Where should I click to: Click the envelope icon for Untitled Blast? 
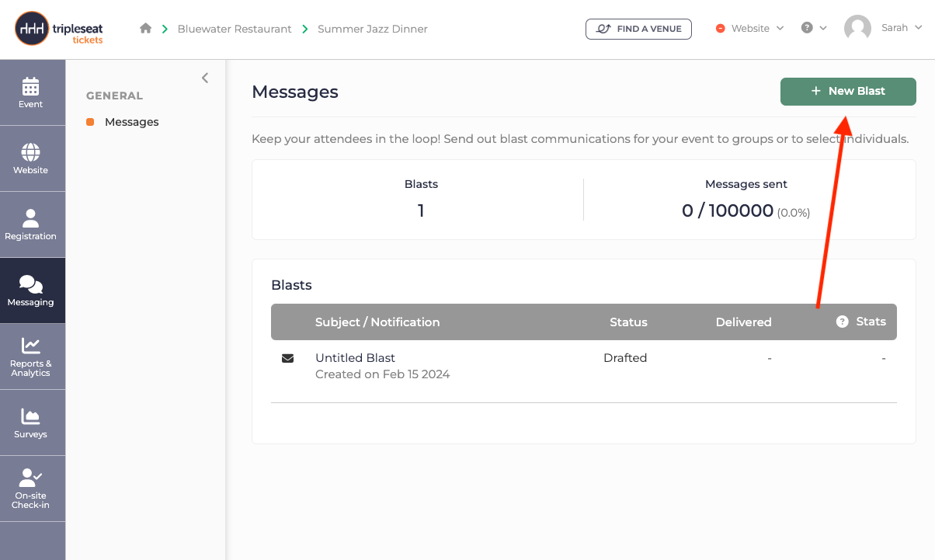click(287, 358)
